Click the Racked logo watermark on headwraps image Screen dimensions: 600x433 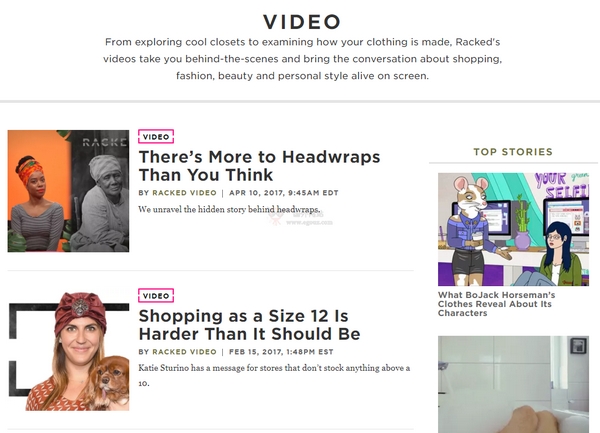[x=105, y=142]
